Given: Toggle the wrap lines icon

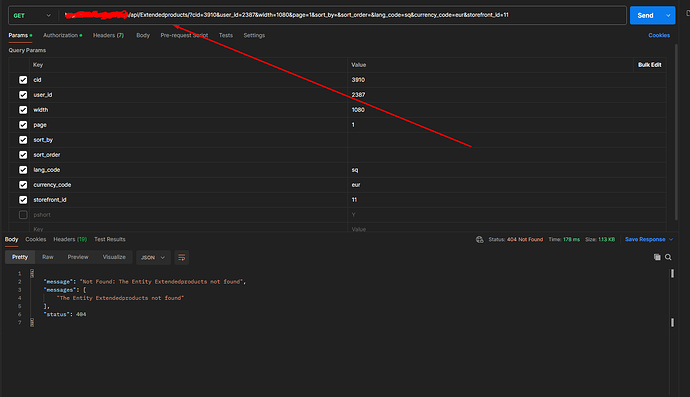Looking at the screenshot, I should [181, 257].
